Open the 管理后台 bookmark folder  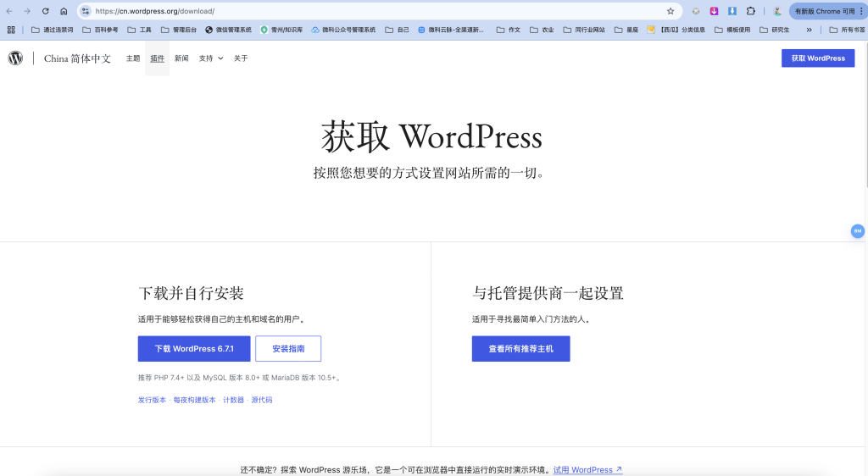tap(179, 30)
